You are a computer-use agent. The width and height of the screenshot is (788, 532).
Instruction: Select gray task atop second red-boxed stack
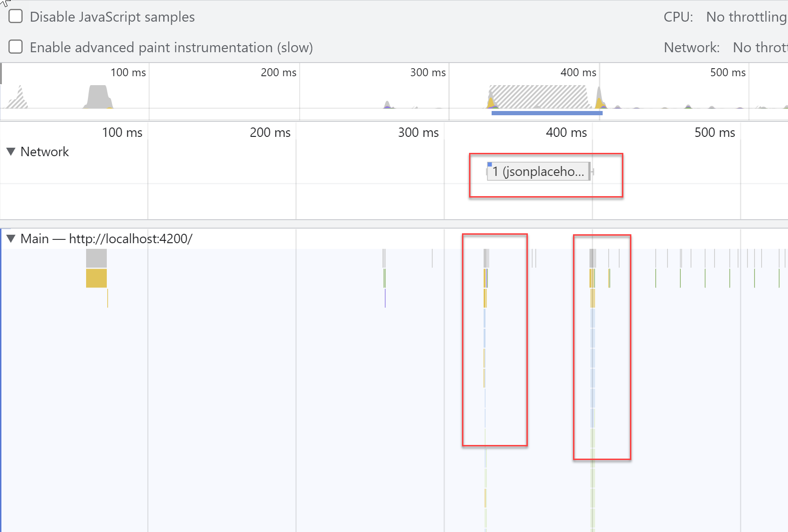(x=592, y=258)
